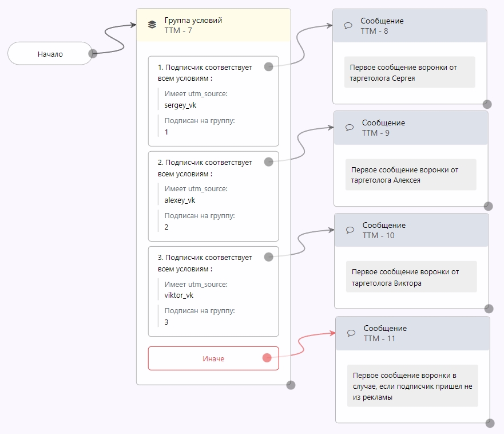
Task: Click speech bubble icon on ТТМ - 10 block
Action: coord(350,230)
